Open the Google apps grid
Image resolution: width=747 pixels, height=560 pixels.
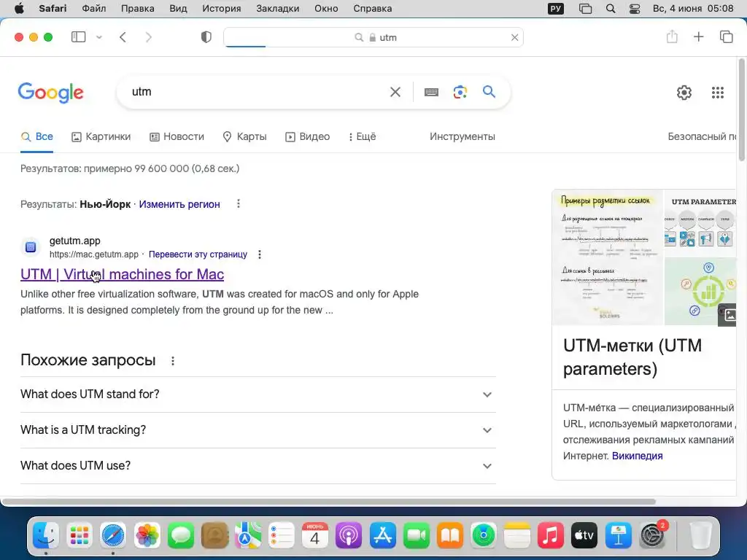(718, 93)
